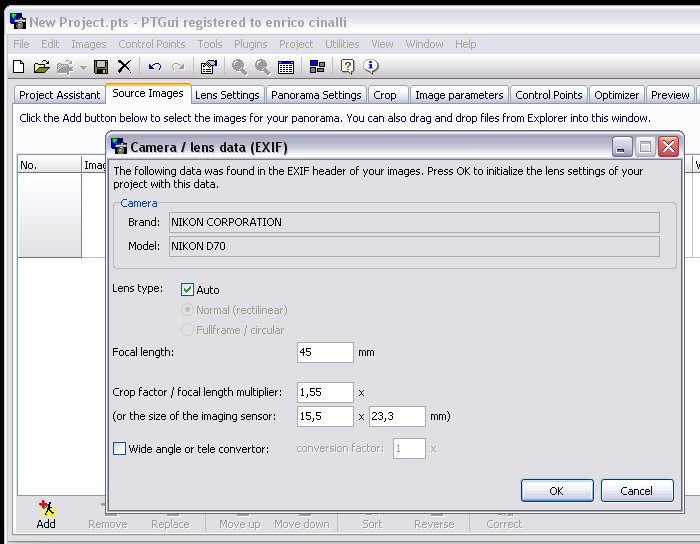The image size is (700, 544).
Task: Open the Window menu
Action: coord(424,44)
